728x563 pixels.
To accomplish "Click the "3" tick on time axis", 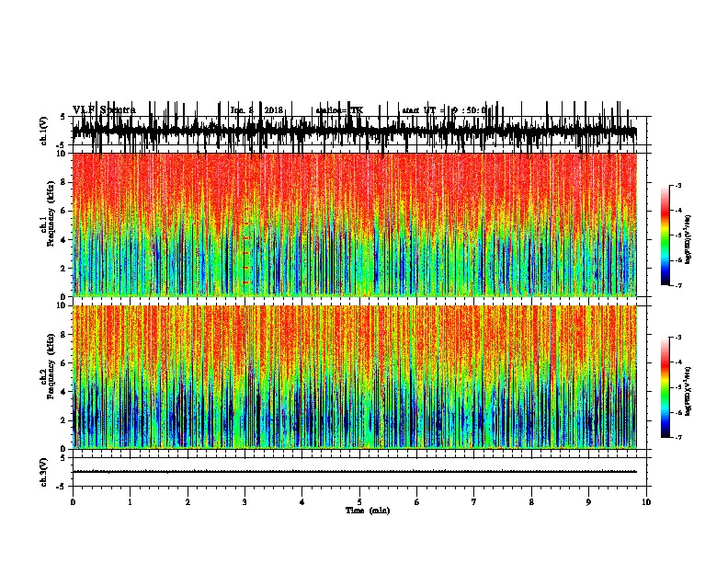I will (245, 502).
